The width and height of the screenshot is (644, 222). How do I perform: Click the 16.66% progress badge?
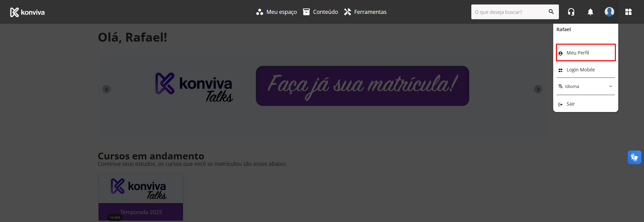point(115,218)
